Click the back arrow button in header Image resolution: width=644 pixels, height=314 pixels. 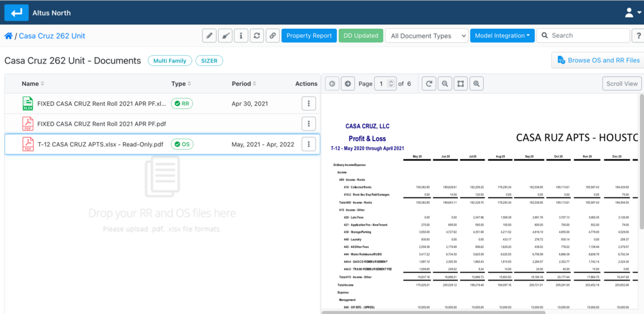[17, 13]
